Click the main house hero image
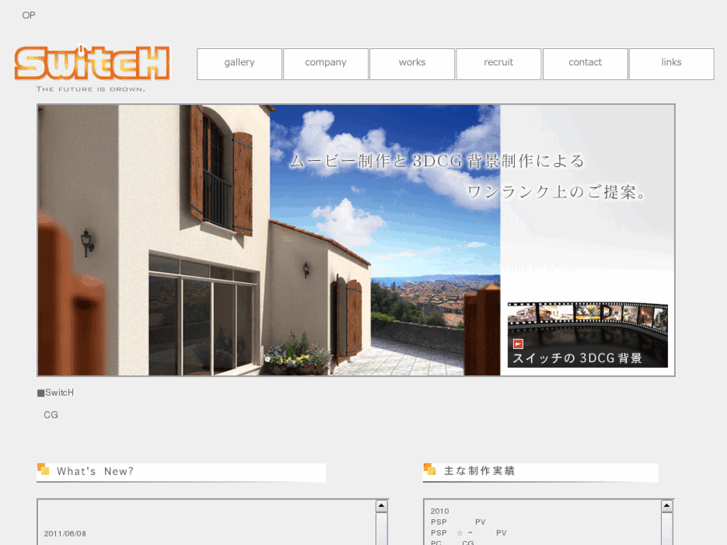 [269, 240]
